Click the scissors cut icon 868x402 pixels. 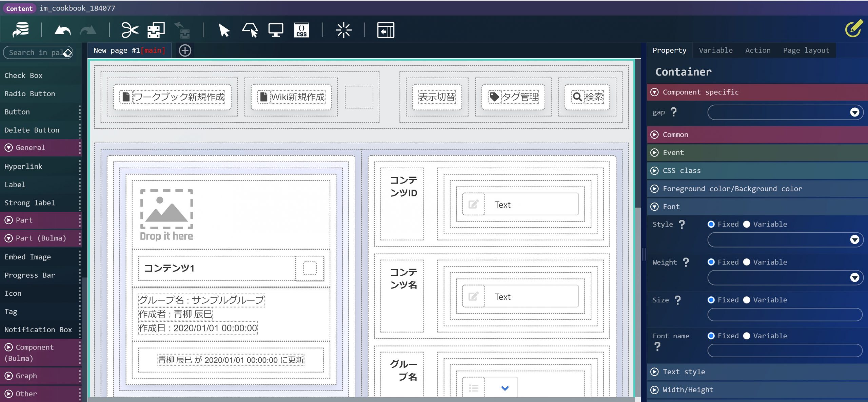coord(130,30)
